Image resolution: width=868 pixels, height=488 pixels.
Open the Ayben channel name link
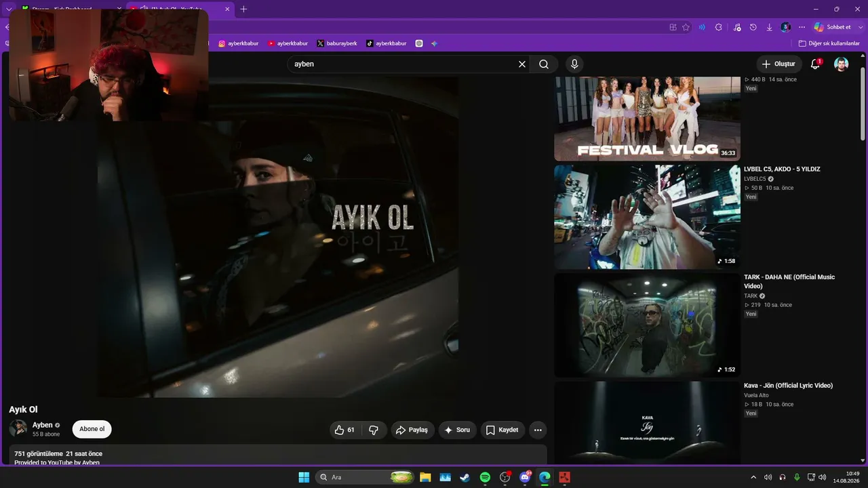43,425
